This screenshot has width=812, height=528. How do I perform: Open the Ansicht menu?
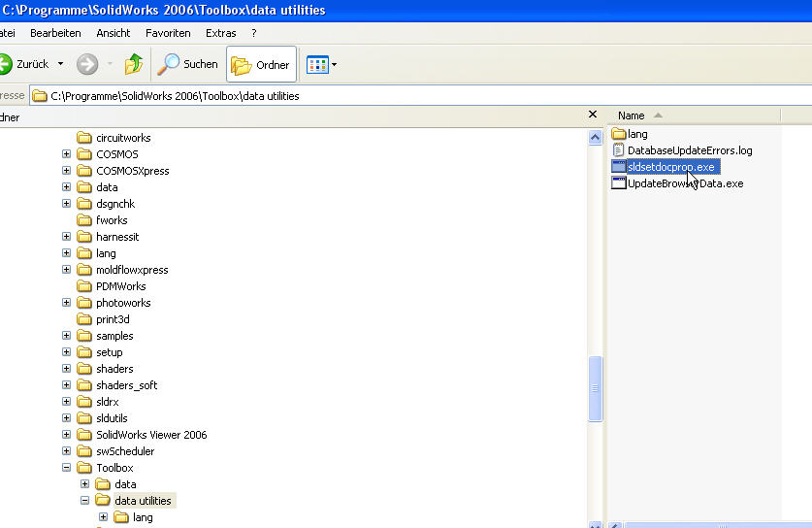coord(114,33)
